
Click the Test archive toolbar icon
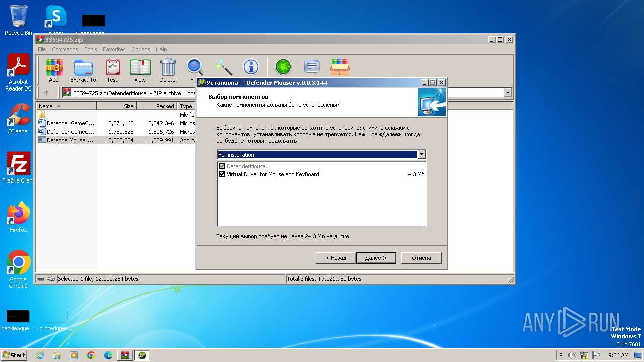pyautogui.click(x=112, y=70)
